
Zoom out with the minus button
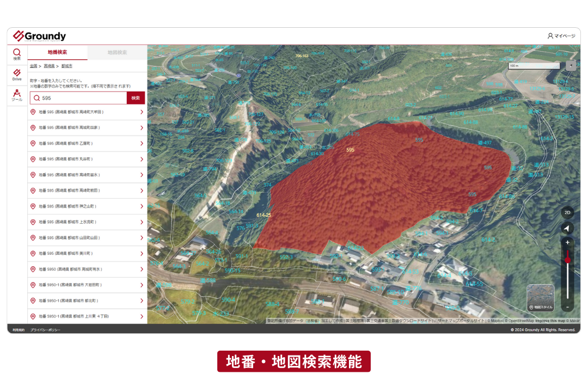tap(567, 307)
